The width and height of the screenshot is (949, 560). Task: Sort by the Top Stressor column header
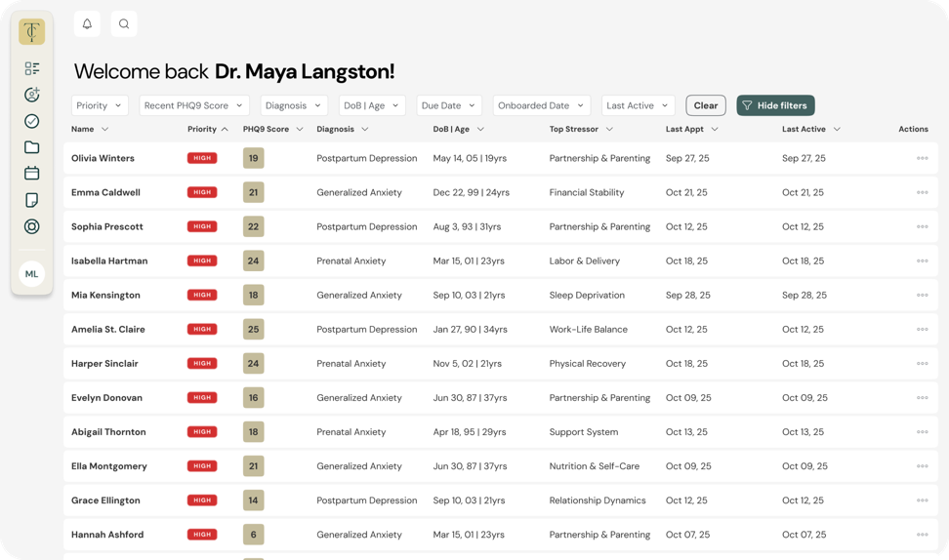[x=581, y=129]
